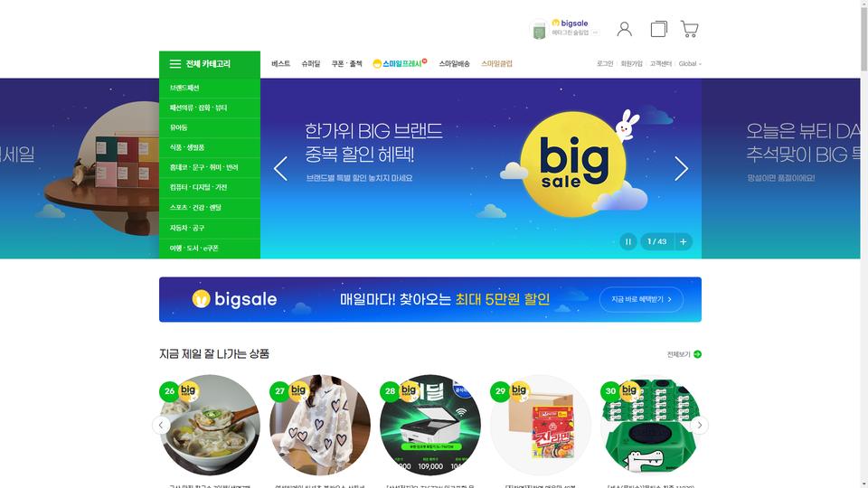Go to the previous banner slide arrow
The width and height of the screenshot is (868, 488).
(280, 168)
